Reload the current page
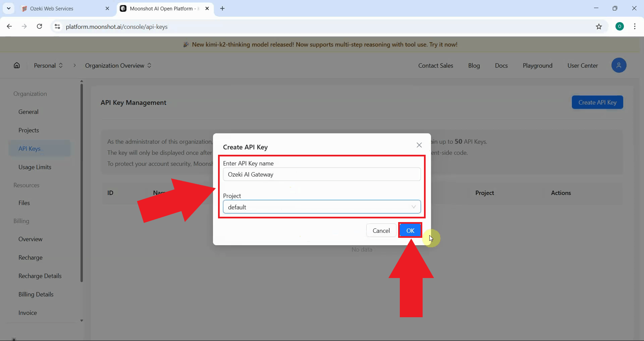Viewport: 644px width, 341px height. tap(40, 26)
